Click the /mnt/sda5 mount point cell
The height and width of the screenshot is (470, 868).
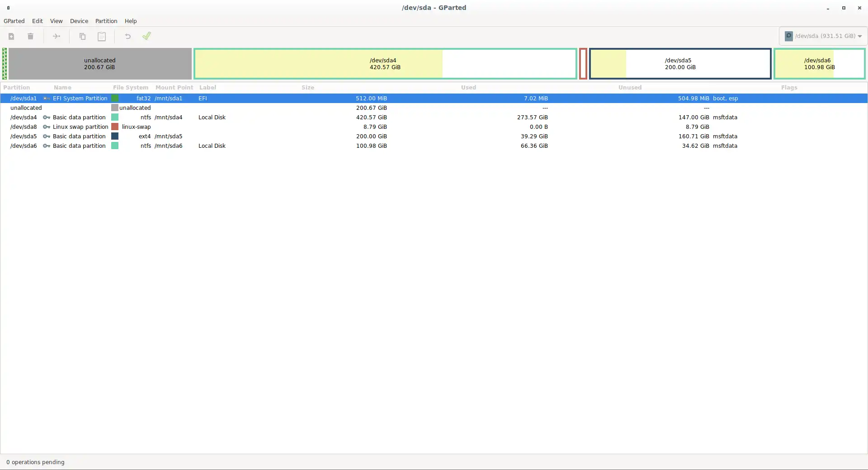point(168,136)
